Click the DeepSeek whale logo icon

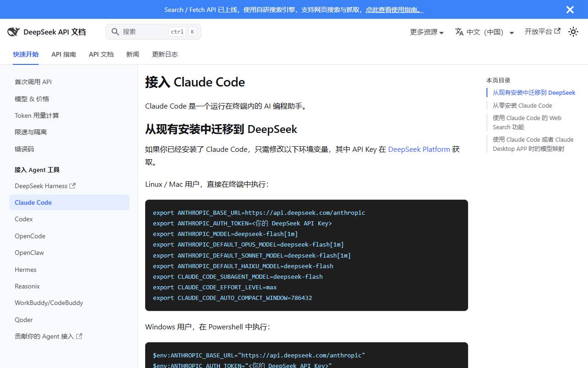(x=13, y=32)
